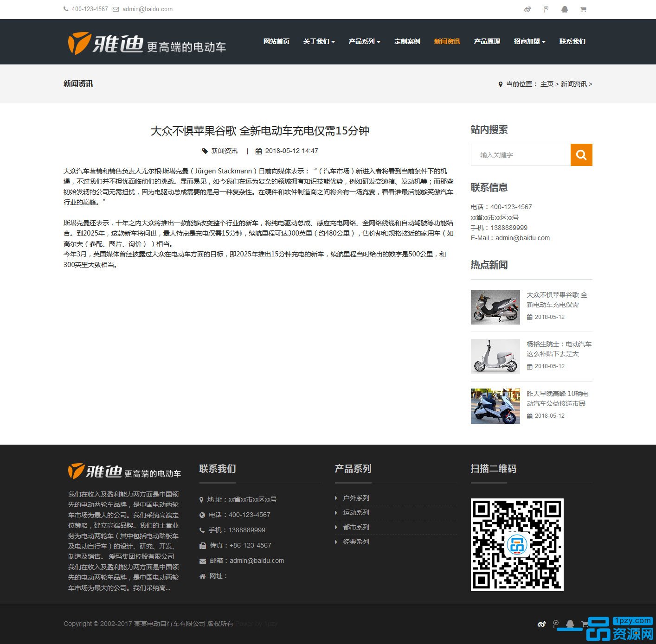This screenshot has height=644, width=656.
Task: Click the icon beside footer 电话
Action: coord(202,515)
